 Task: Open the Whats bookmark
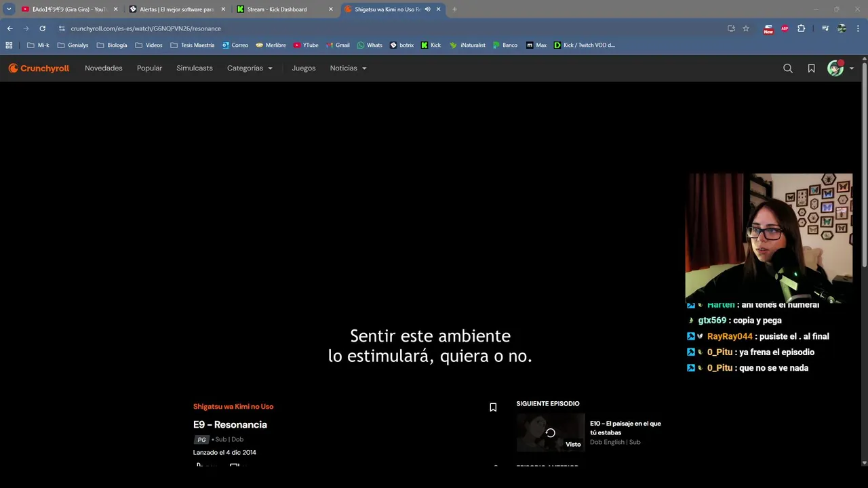[370, 45]
